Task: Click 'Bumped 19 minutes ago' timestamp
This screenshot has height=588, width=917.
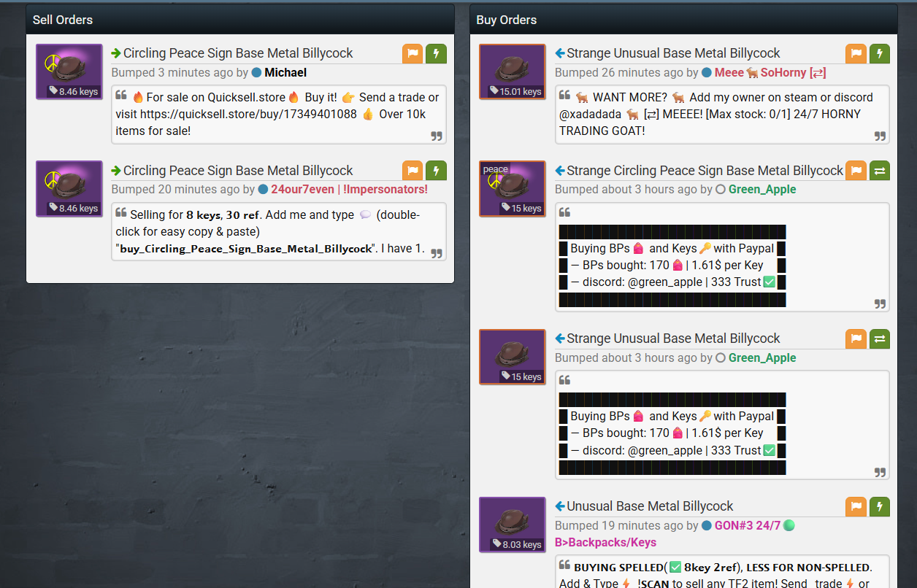Action: 619,526
